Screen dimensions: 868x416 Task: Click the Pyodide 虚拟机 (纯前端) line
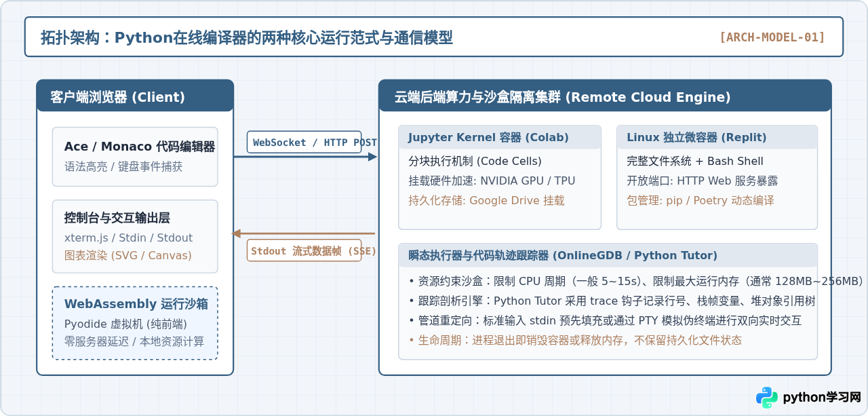click(x=125, y=324)
